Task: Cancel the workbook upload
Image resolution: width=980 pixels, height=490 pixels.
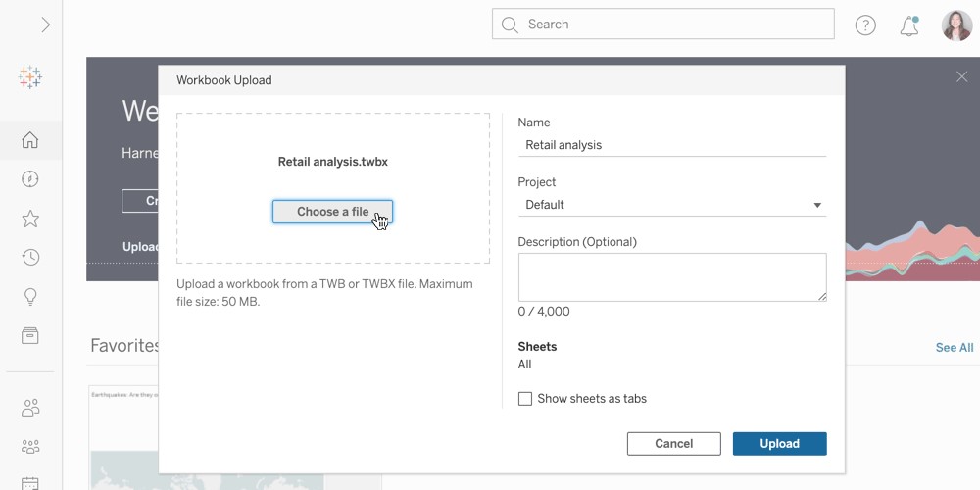Action: [x=673, y=444]
